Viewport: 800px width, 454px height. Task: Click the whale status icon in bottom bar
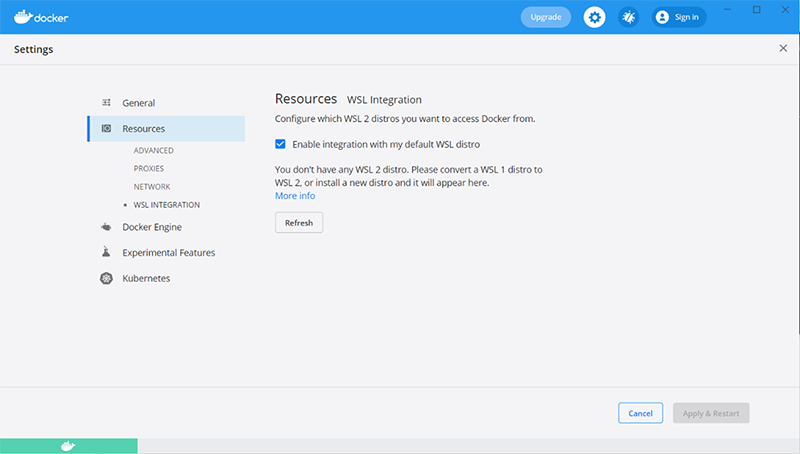click(68, 446)
